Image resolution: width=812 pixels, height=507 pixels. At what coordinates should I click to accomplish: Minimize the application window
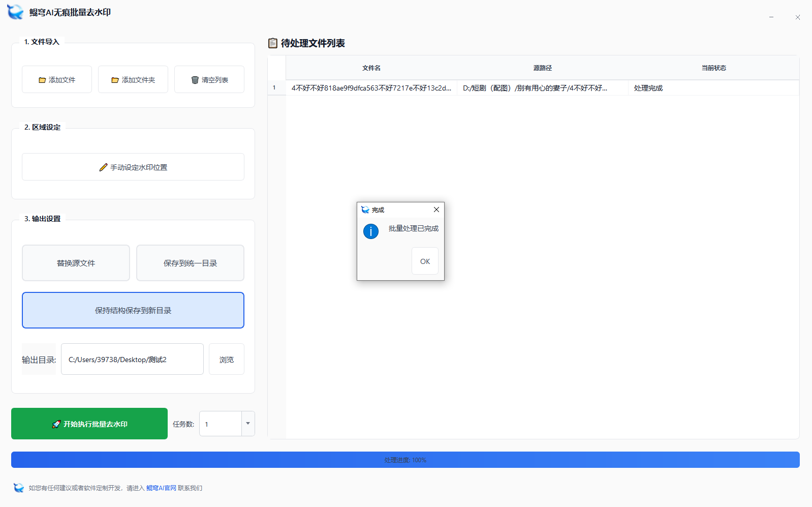(771, 17)
